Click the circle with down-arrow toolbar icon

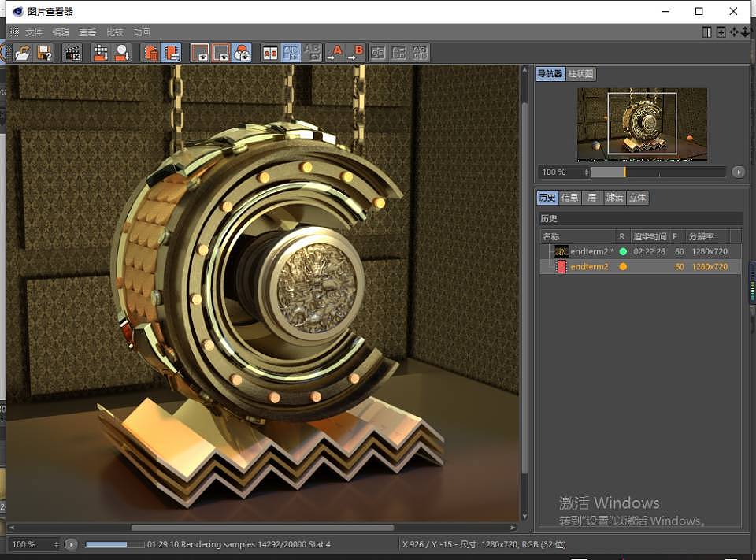click(x=123, y=53)
